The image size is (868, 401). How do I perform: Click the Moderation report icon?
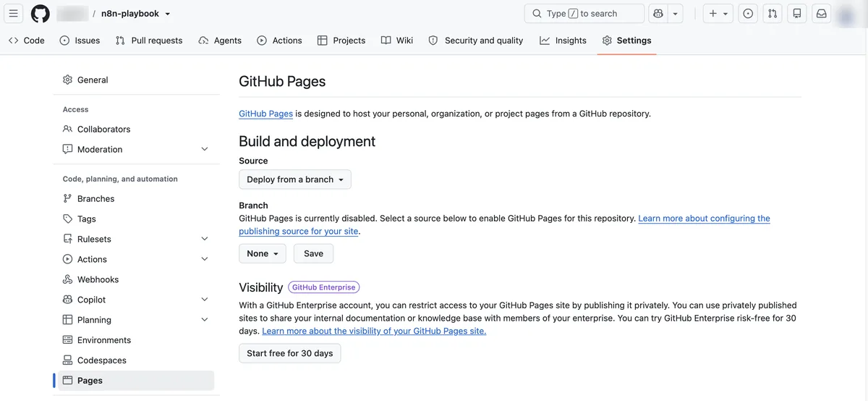click(68, 149)
